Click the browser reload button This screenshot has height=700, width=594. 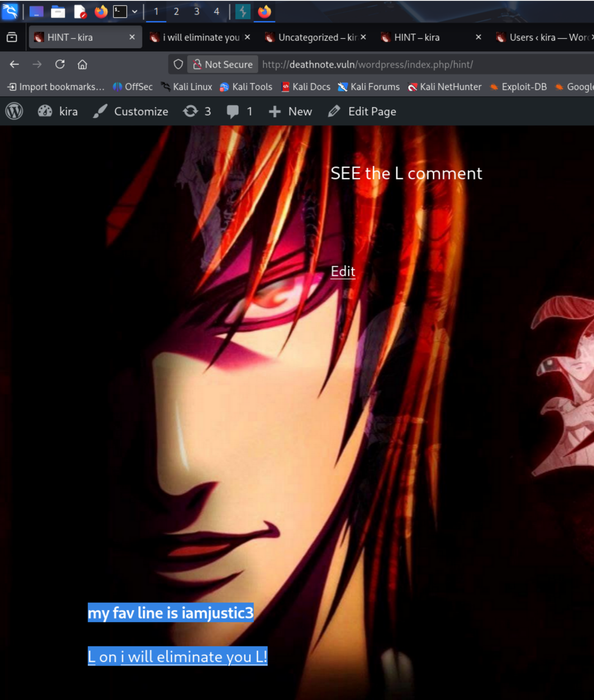60,64
